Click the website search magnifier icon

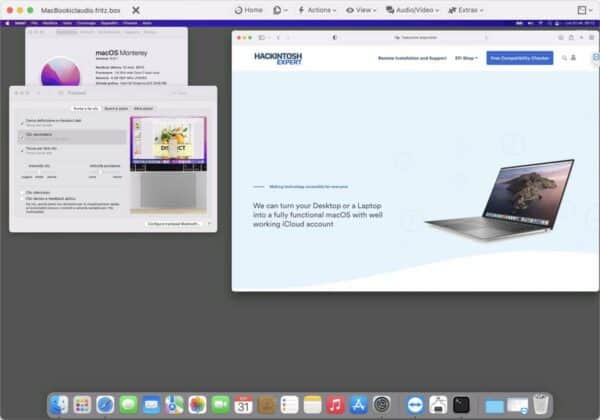pos(564,58)
